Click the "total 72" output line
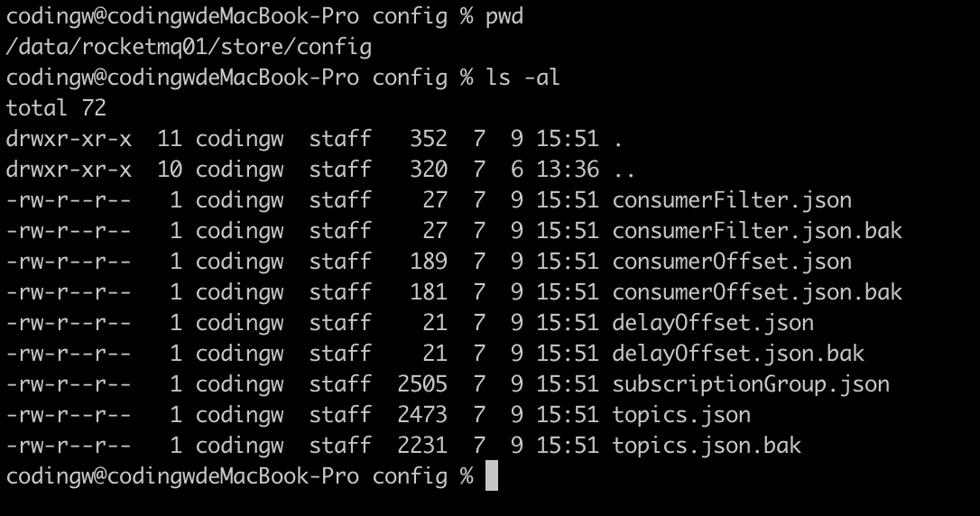 (x=56, y=108)
